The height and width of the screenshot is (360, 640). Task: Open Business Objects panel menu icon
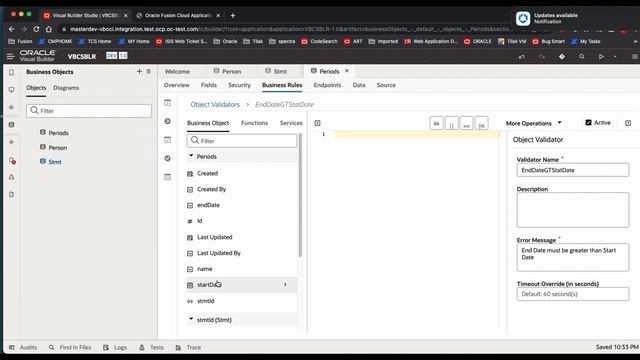149,71
